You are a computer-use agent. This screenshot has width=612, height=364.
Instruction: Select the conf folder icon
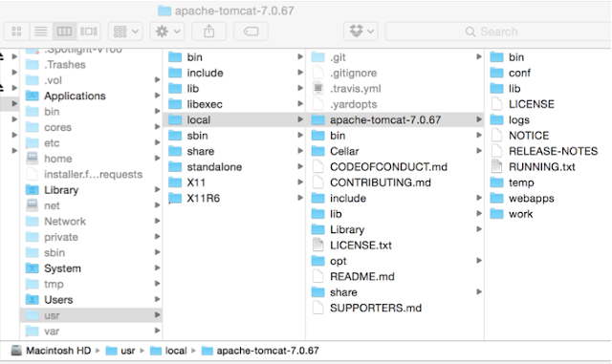pos(497,73)
